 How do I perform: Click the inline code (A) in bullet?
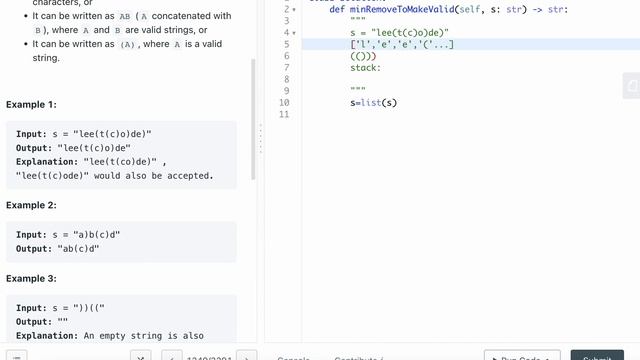point(127,44)
